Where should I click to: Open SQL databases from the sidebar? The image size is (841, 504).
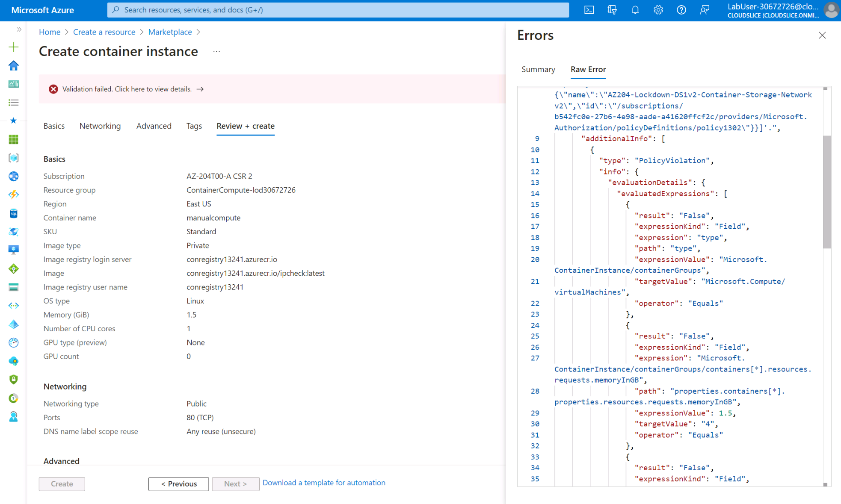14,213
